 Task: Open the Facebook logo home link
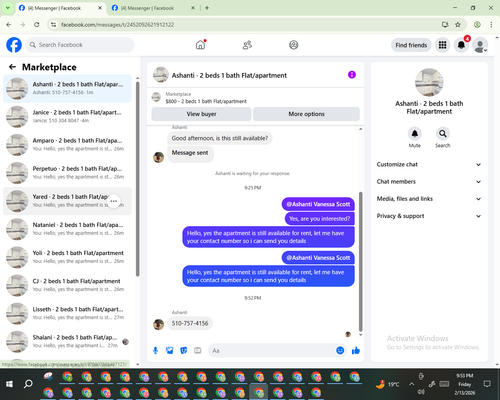(x=14, y=45)
